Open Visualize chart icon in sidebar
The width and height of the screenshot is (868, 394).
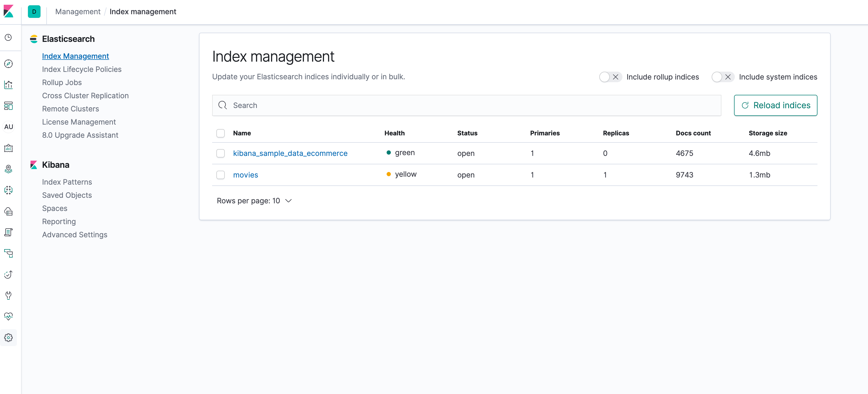pyautogui.click(x=8, y=85)
